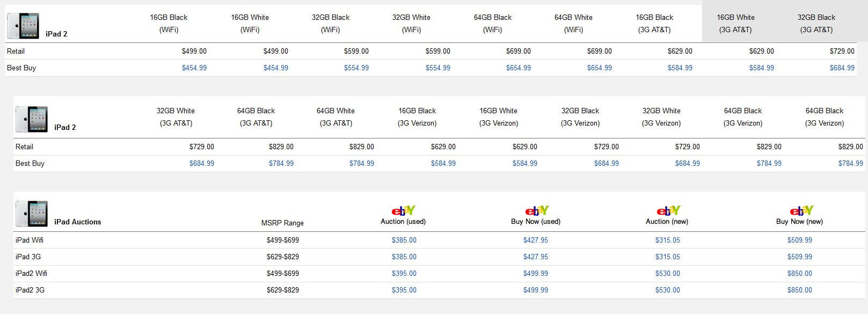868x314 pixels.
Task: Open Best Buy price for 64GB White 3G AT&T
Action: pyautogui.click(x=362, y=164)
